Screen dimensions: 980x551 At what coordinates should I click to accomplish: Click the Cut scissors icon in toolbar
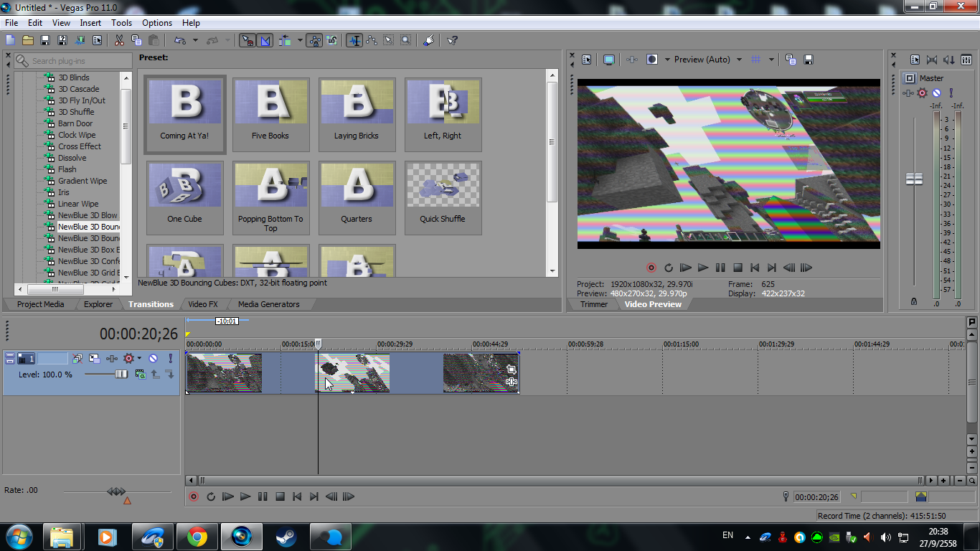(x=119, y=41)
